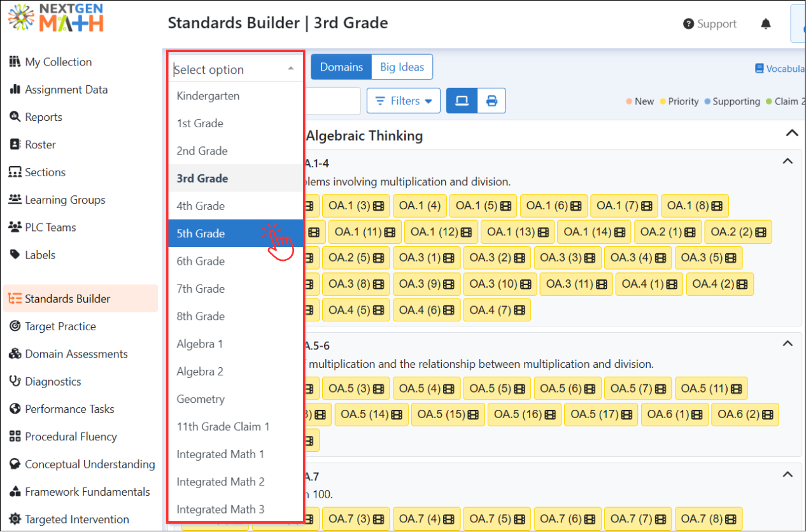Open Sections in sidebar
The image size is (806, 532).
point(38,172)
